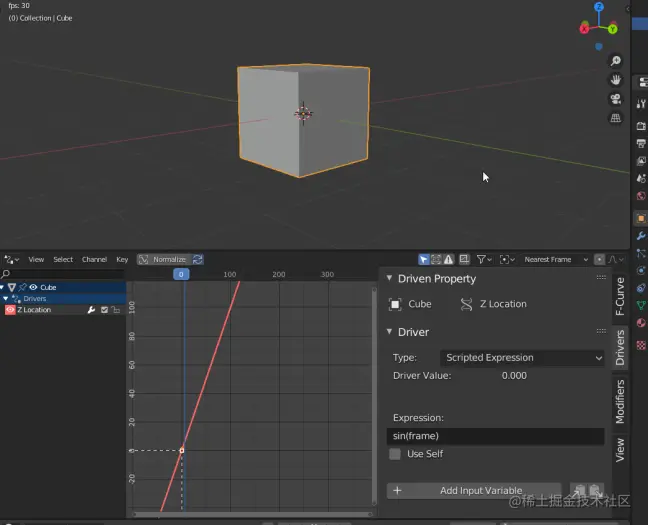This screenshot has width=648, height=525.
Task: Click the Z Location driven property label
Action: (x=503, y=304)
